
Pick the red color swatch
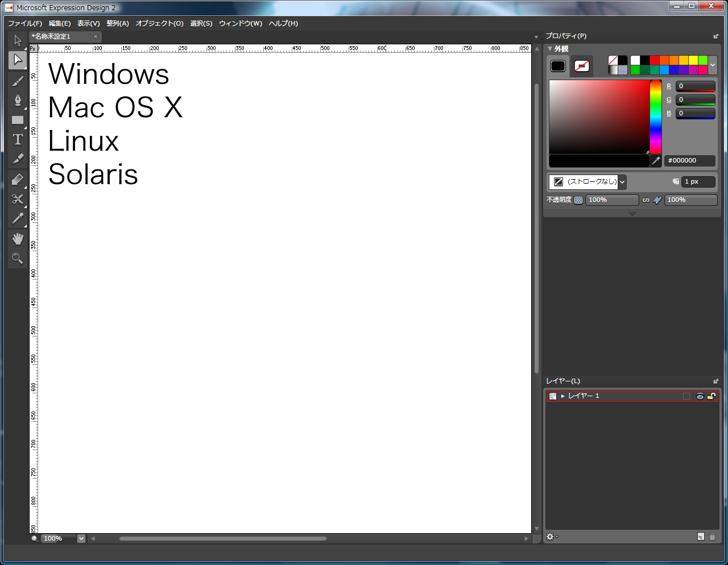coord(655,60)
